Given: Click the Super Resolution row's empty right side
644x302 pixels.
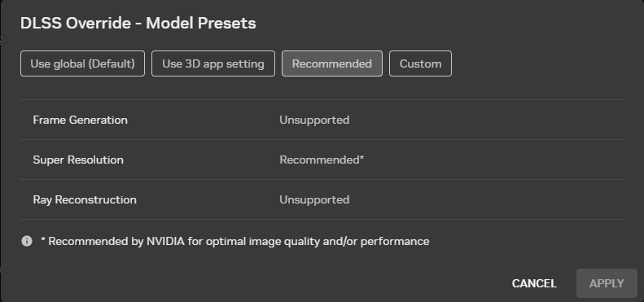Looking at the screenshot, I should pyautogui.click(x=493, y=160).
